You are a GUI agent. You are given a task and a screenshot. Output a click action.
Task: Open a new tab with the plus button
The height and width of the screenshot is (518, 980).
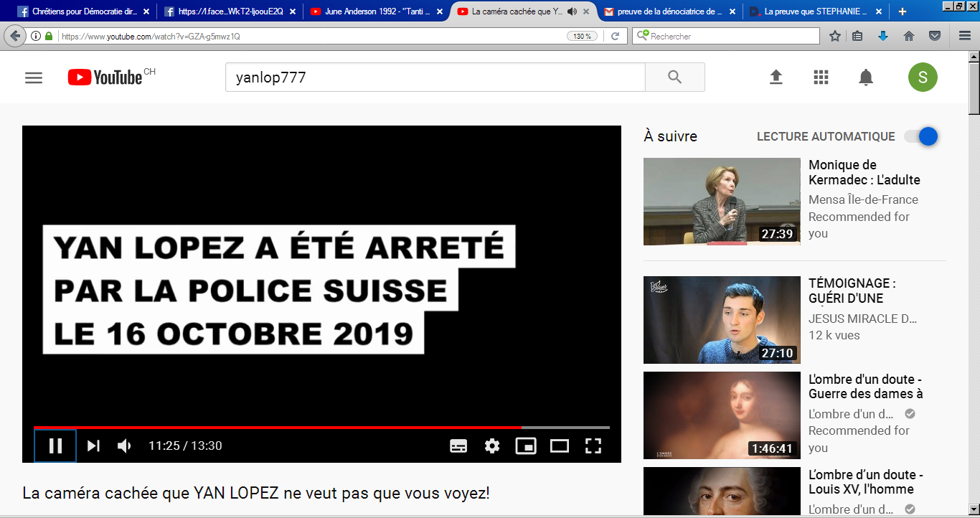[903, 11]
